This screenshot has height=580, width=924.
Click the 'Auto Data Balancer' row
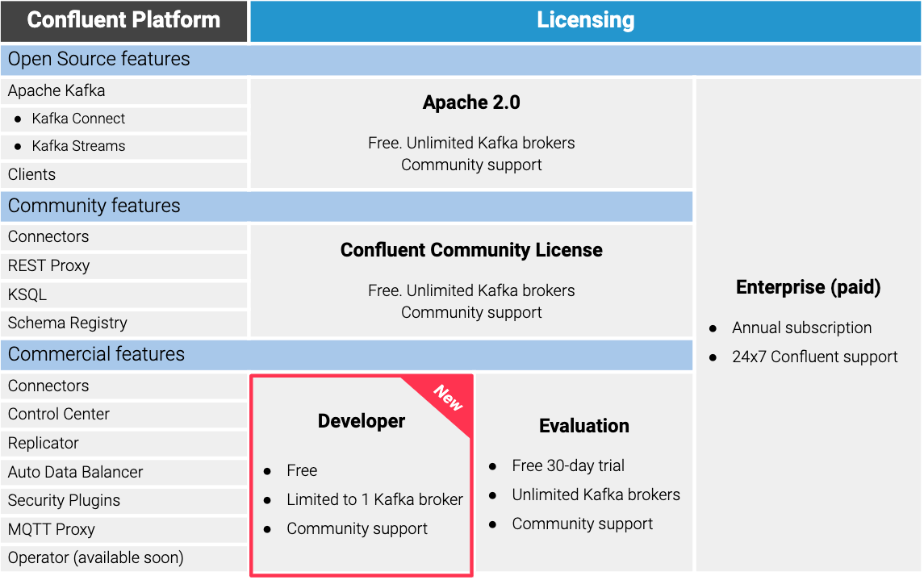click(123, 472)
